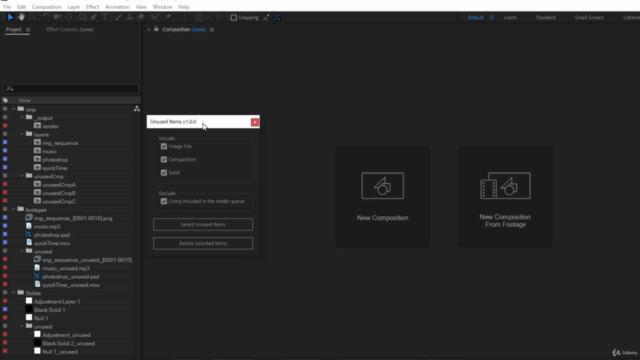640x360 pixels.
Task: Toggle the Composition viewer lock icon
Action: [156, 29]
